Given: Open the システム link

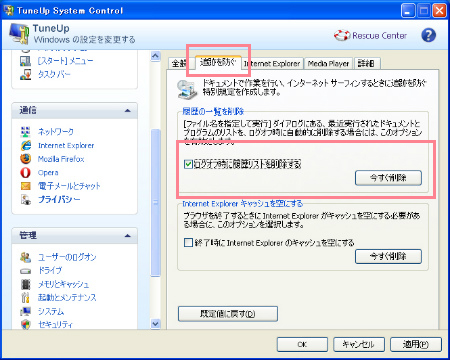Looking at the screenshot, I should 51,311.
